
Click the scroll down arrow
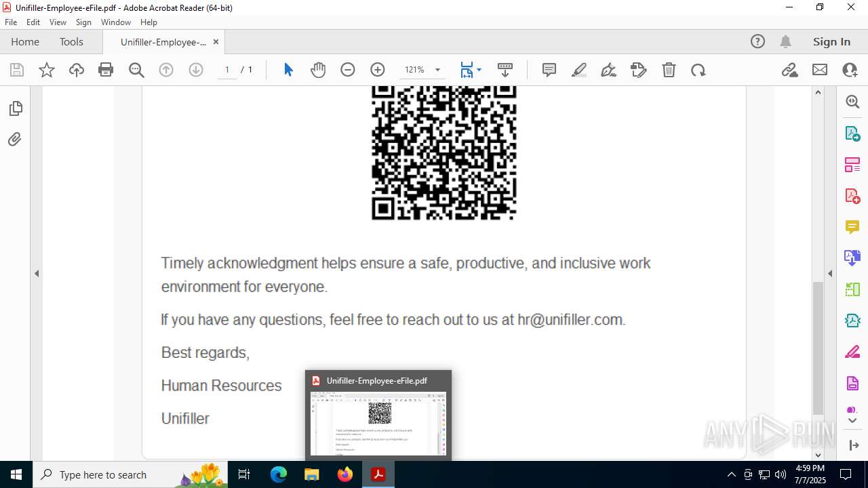click(x=818, y=454)
